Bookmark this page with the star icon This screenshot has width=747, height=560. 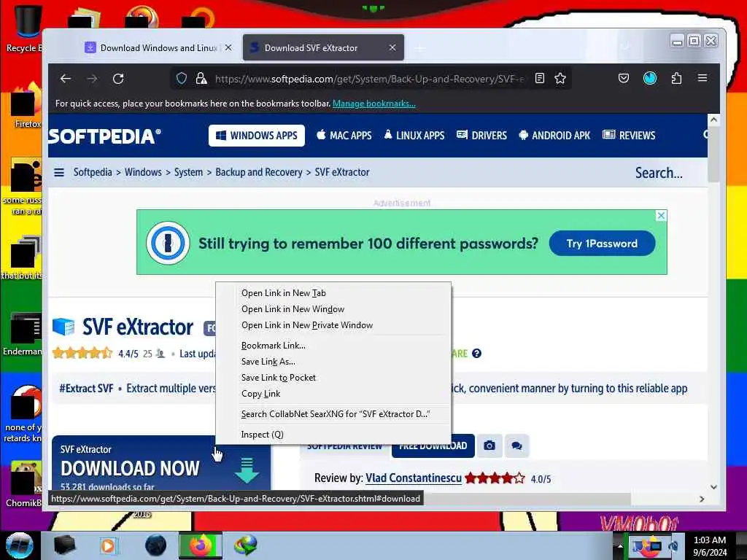click(x=560, y=79)
